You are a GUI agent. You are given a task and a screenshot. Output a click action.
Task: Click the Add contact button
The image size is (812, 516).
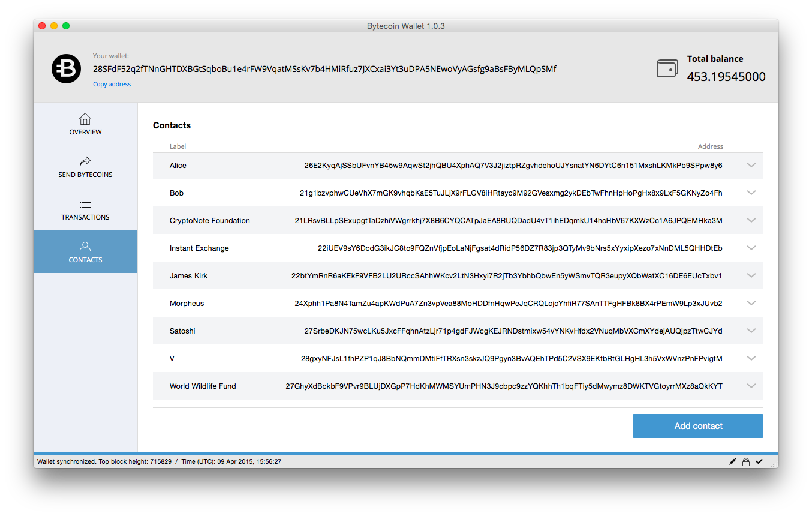(698, 426)
